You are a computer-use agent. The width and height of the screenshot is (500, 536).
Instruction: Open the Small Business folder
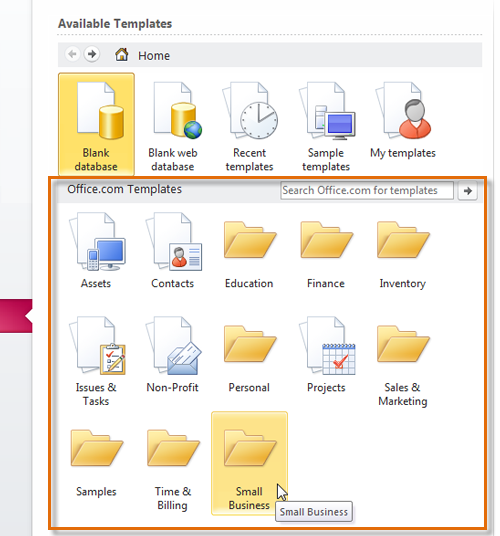coord(249,463)
